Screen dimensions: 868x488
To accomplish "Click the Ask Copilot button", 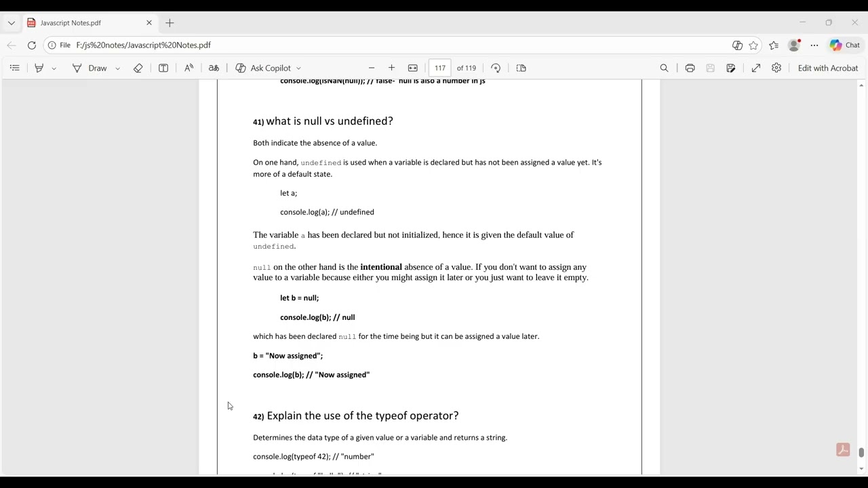I will pos(263,68).
